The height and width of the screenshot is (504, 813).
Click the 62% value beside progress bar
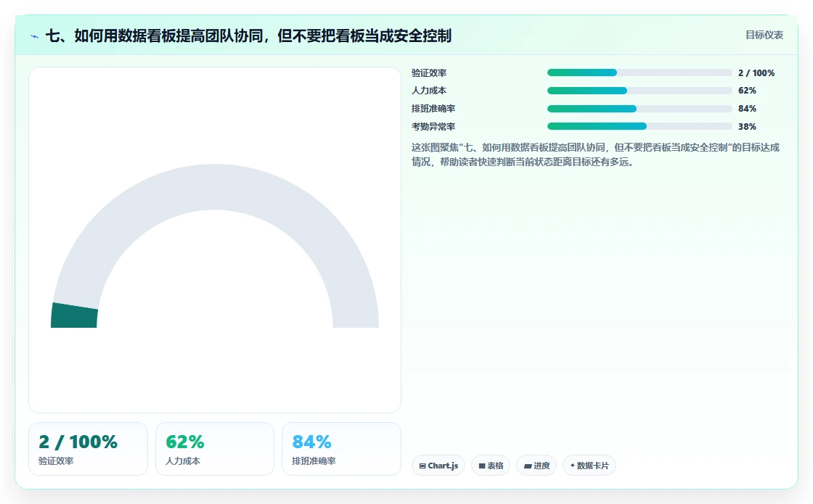point(747,91)
